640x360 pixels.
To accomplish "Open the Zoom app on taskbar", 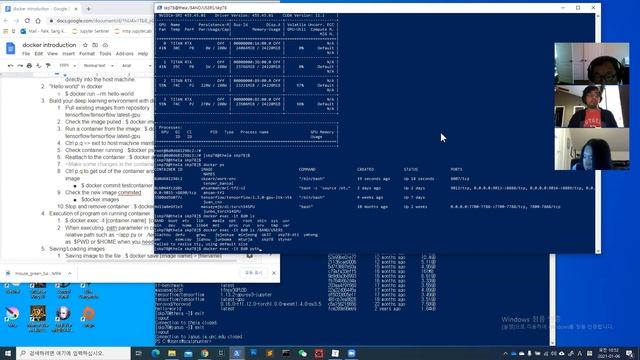I will click(x=351, y=353).
